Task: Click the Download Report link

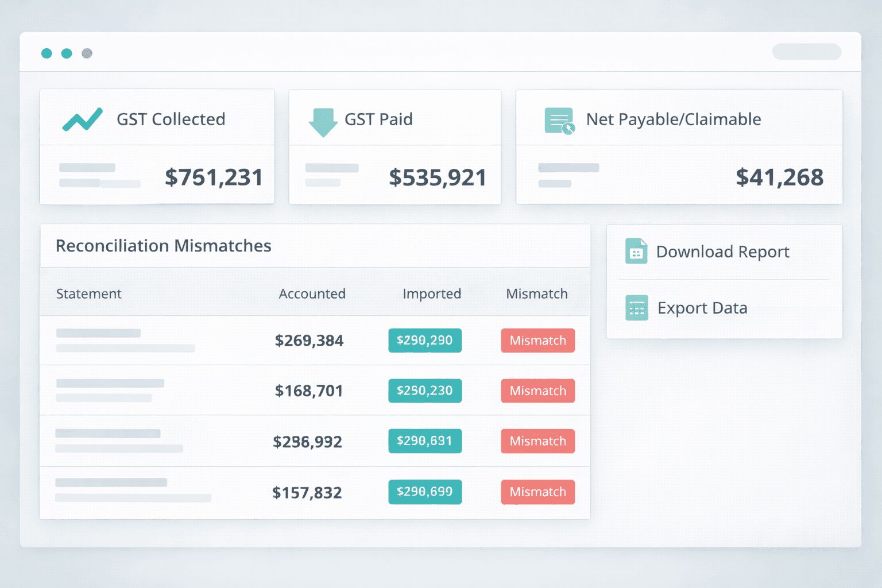Action: [723, 251]
